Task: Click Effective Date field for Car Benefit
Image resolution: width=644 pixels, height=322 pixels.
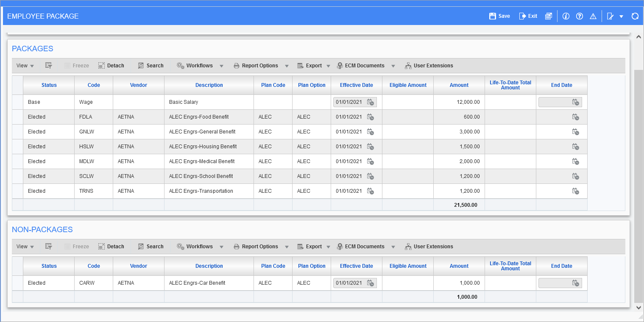Action: point(349,283)
